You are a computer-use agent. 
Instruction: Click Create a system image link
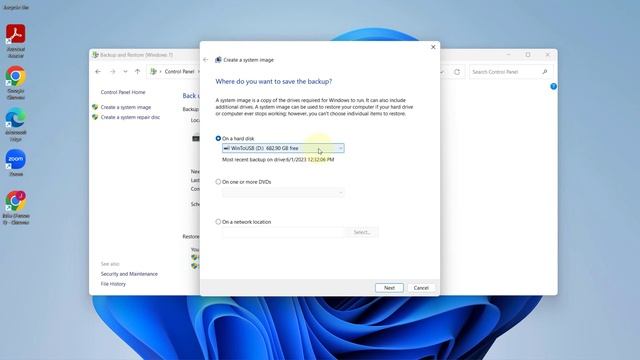[126, 107]
